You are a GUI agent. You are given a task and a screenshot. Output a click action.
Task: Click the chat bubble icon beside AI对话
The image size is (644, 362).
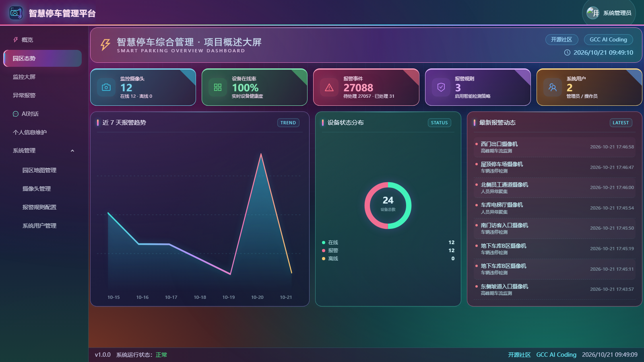tap(16, 114)
